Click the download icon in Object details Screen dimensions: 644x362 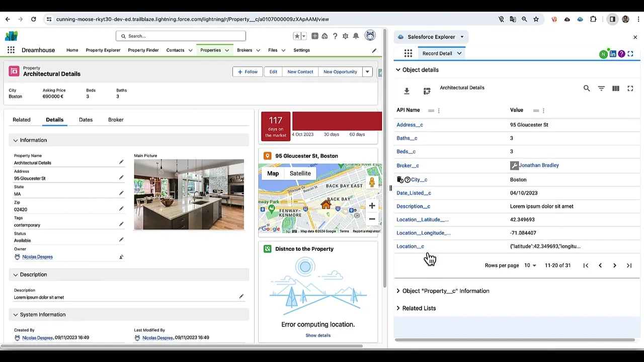tap(407, 91)
